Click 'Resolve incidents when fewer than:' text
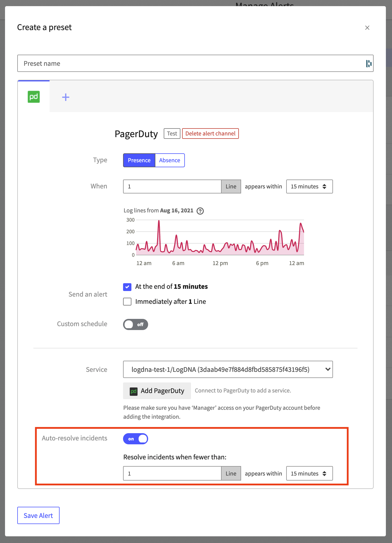The height and width of the screenshot is (543, 392). click(175, 457)
